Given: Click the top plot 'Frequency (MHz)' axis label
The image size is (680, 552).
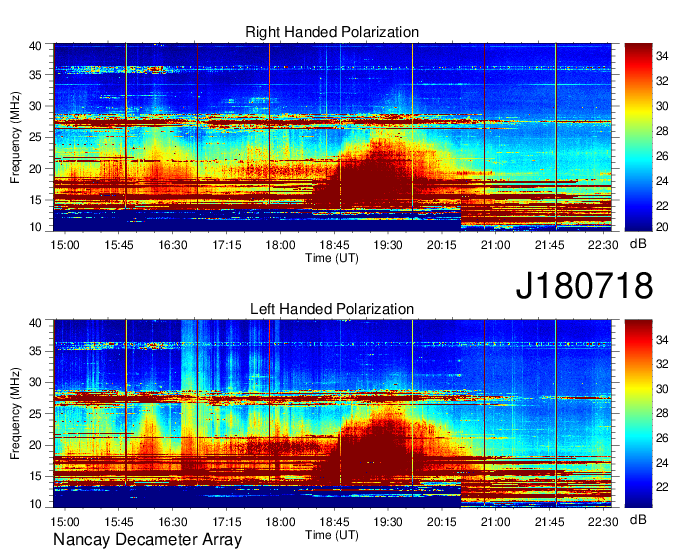Looking at the screenshot, I should pos(15,137).
